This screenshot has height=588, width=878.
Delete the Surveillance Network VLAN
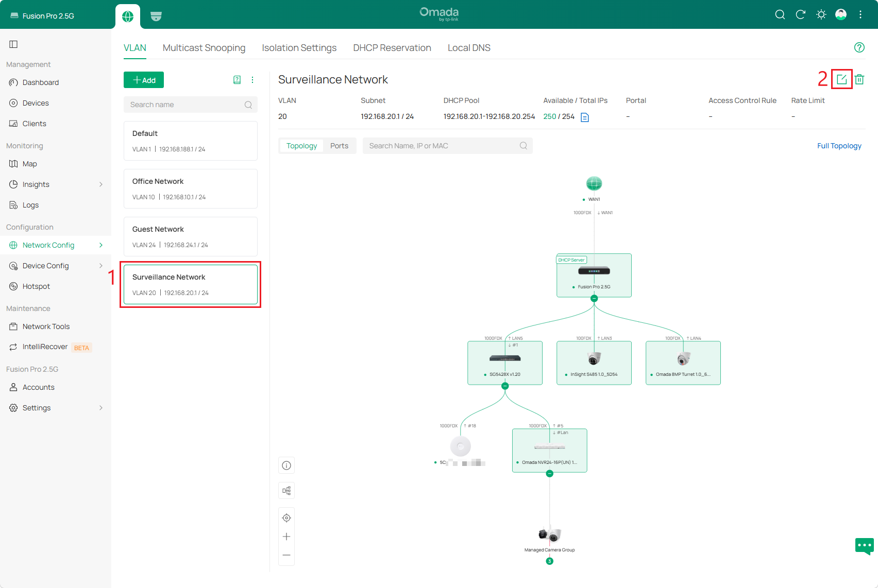pos(859,79)
